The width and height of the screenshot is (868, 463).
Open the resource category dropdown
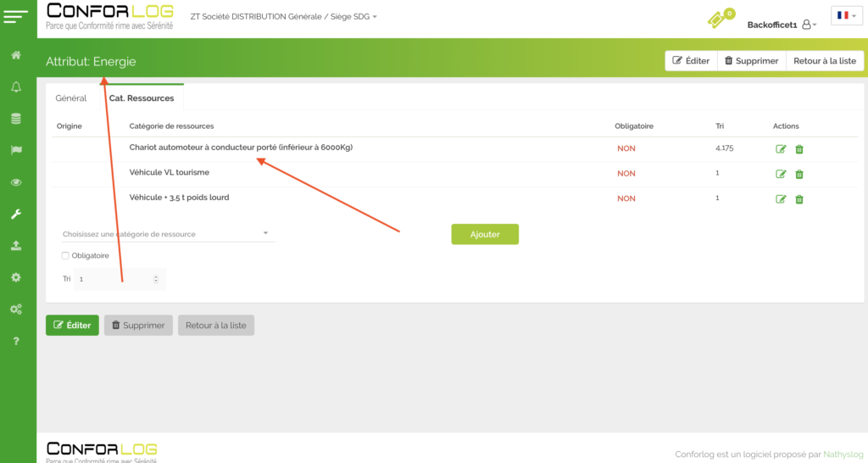[165, 233]
